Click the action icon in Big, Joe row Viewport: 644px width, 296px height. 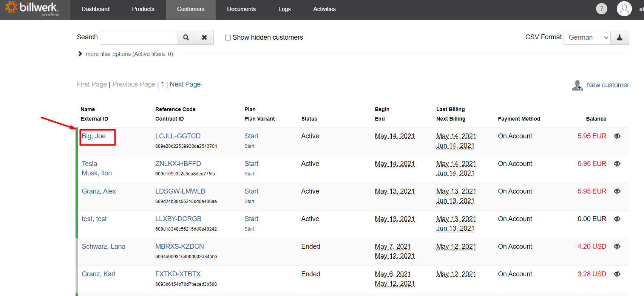click(x=617, y=136)
